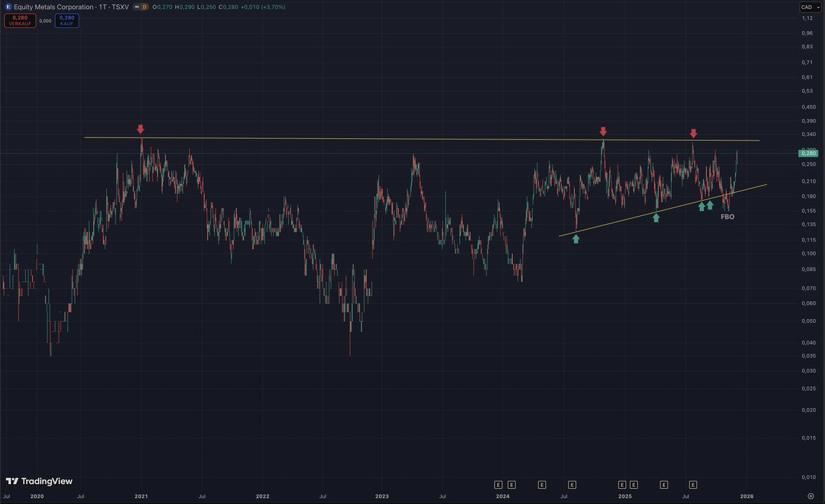
Task: Click the 0,155 price axis label
Action: [808, 210]
